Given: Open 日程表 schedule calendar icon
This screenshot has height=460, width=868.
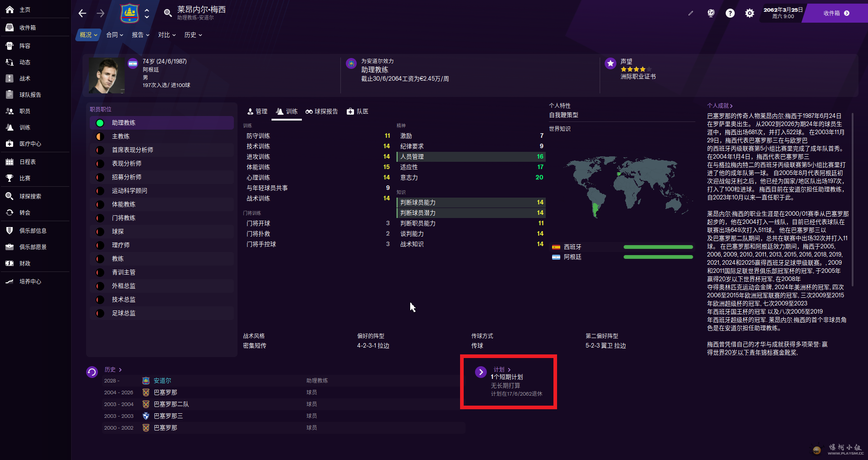Looking at the screenshot, I should coord(10,162).
